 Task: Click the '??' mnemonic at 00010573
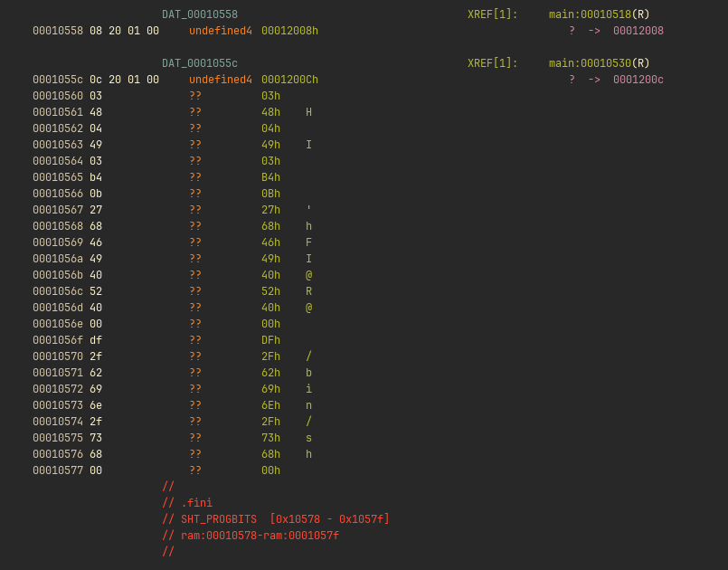click(195, 405)
